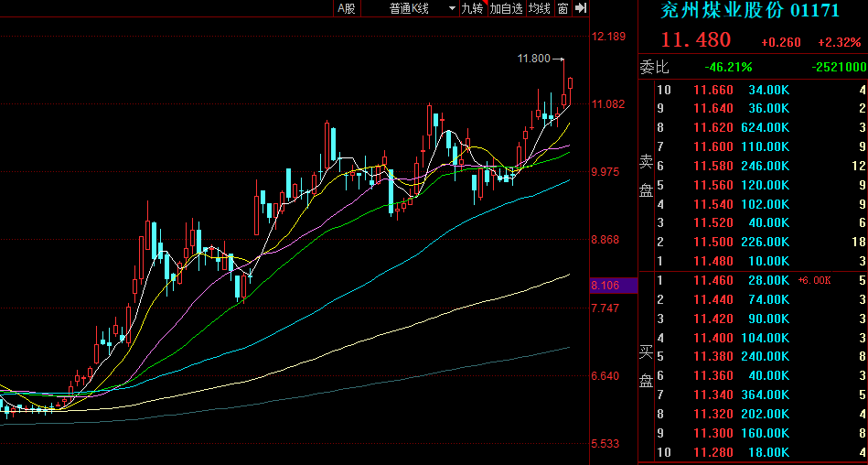Select buy level 1 price 11.460
Image resolution: width=868 pixels, height=465 pixels.
point(713,280)
